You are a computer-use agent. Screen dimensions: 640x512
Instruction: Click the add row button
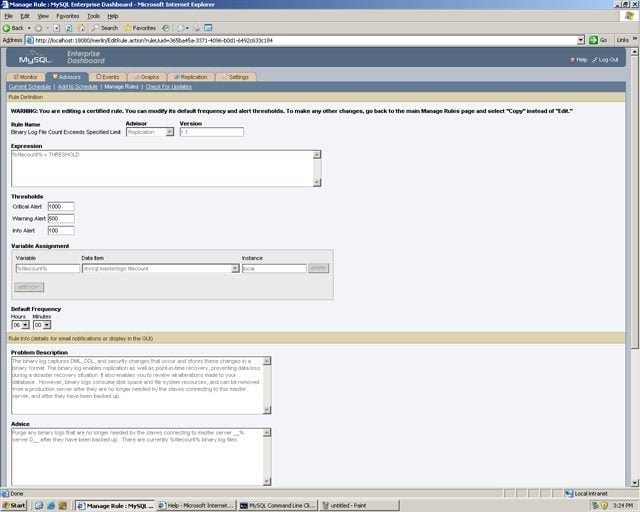(x=29, y=287)
